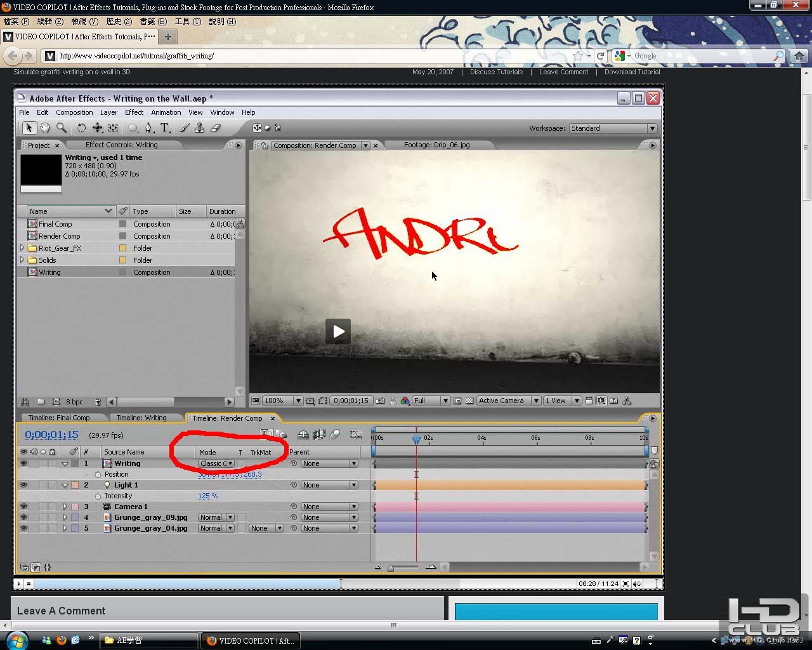The height and width of the screenshot is (650, 812).
Task: Click the bookmark star icon in URL bar
Action: pyautogui.click(x=577, y=56)
